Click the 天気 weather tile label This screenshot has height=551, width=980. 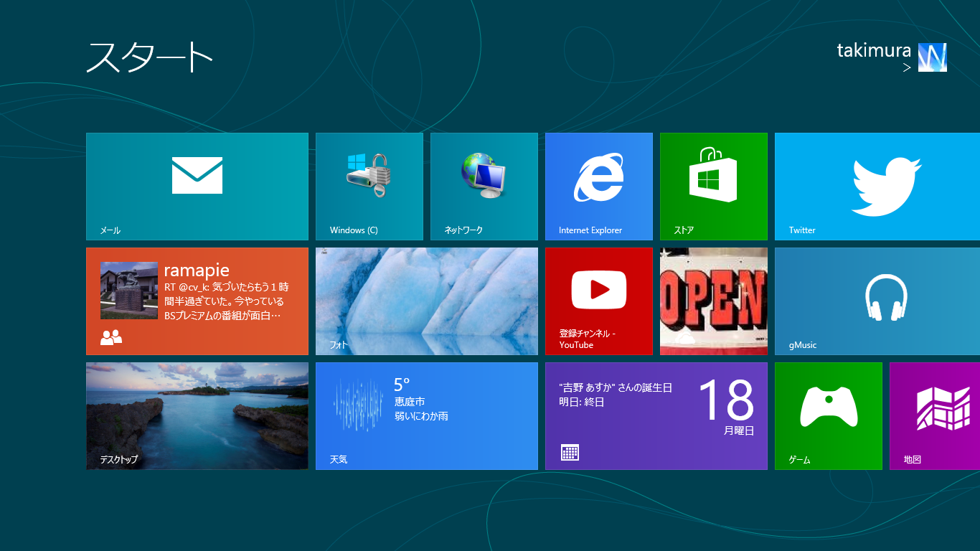tap(339, 459)
